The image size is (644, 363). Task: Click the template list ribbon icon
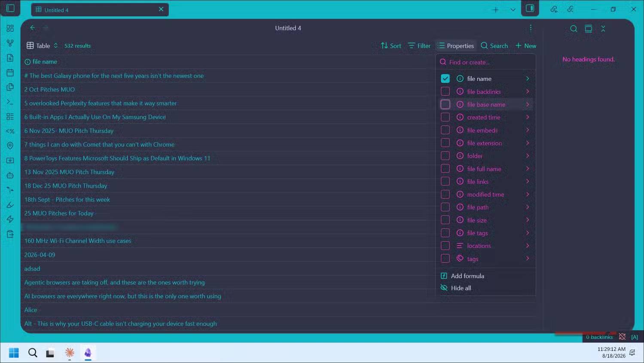tap(10, 117)
